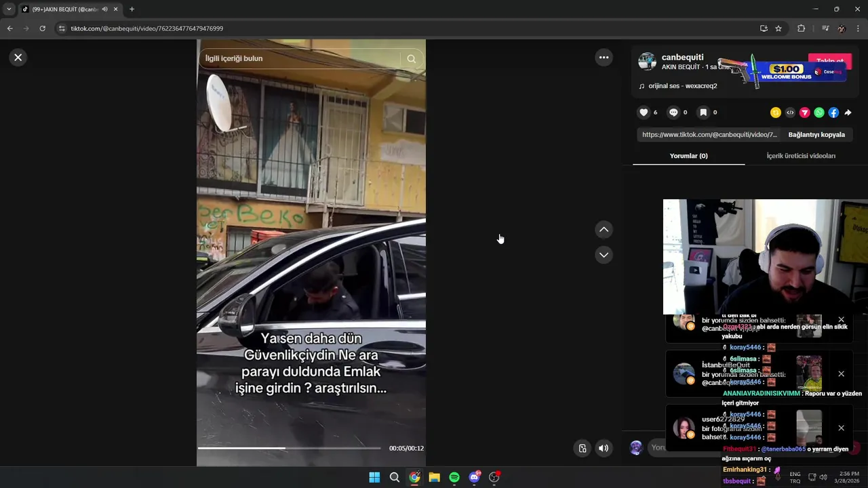Like the video with the heart icon
The width and height of the screenshot is (868, 488).
click(x=644, y=113)
